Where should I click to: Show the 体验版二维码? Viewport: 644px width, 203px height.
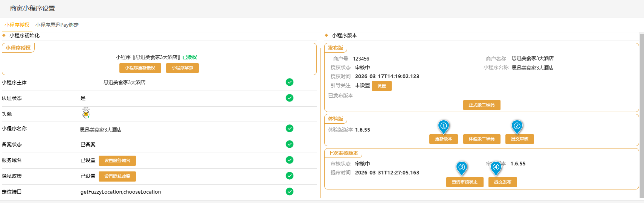(x=481, y=139)
